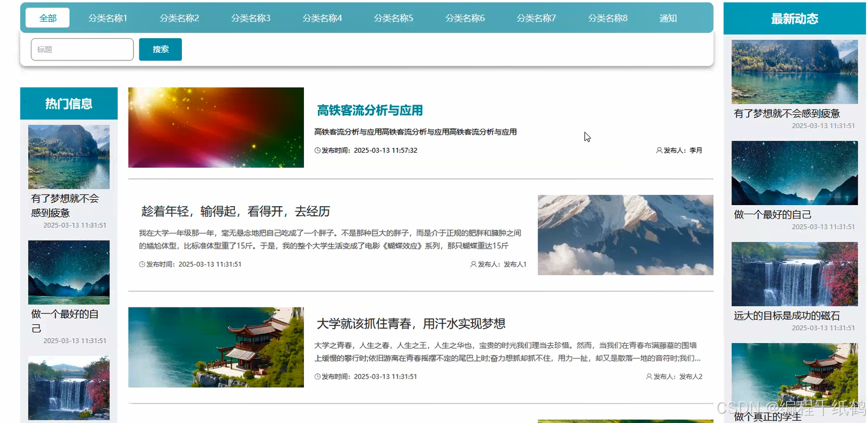
Task: Open the snowy mountain article thumbnail
Action: (625, 235)
